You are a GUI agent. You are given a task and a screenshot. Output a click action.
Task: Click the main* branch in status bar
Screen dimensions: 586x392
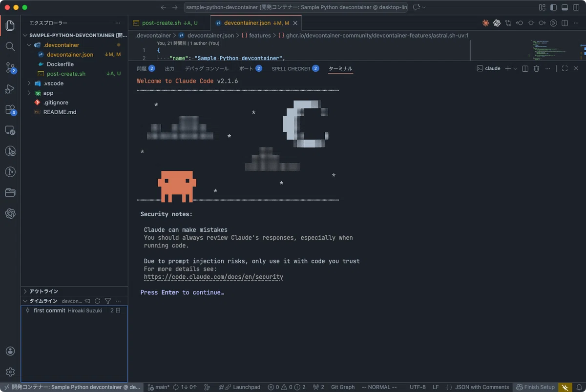pyautogui.click(x=158, y=387)
